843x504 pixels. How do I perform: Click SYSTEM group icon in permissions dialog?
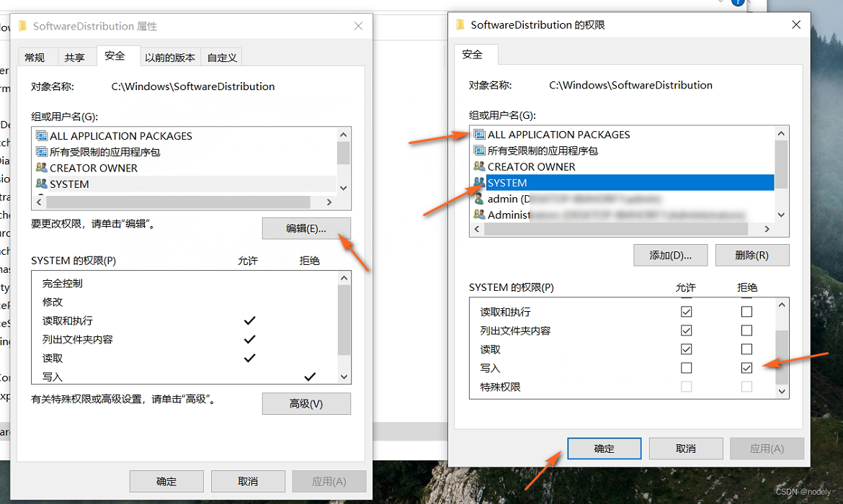tap(479, 183)
